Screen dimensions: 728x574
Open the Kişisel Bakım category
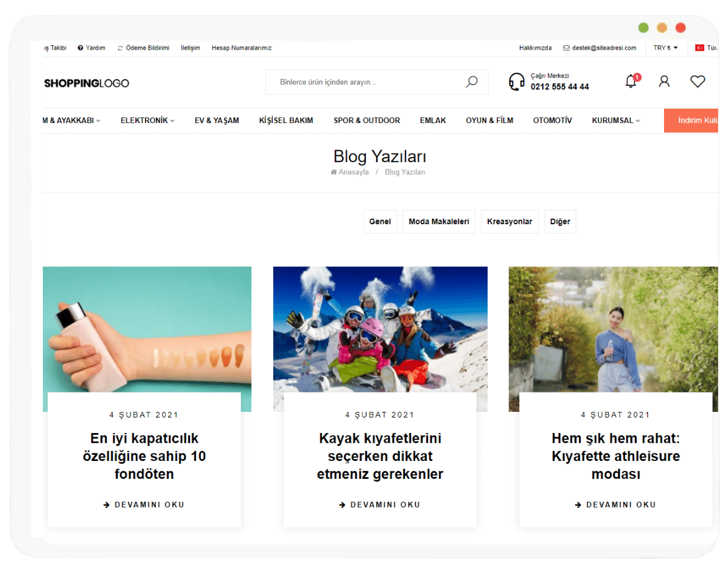click(x=286, y=121)
